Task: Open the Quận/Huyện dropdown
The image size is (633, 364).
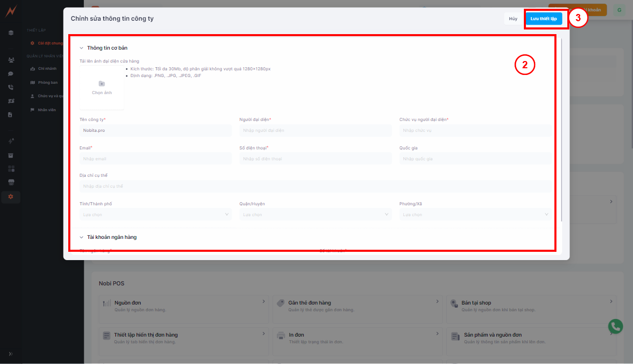Action: (315, 215)
